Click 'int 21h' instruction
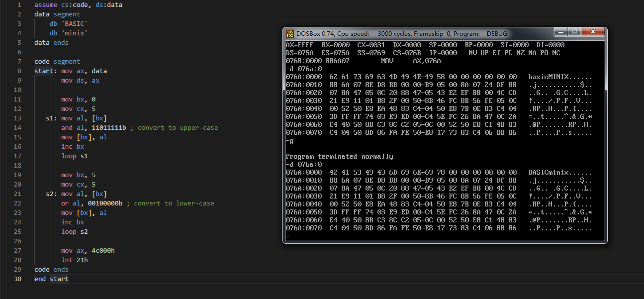 [x=75, y=260]
